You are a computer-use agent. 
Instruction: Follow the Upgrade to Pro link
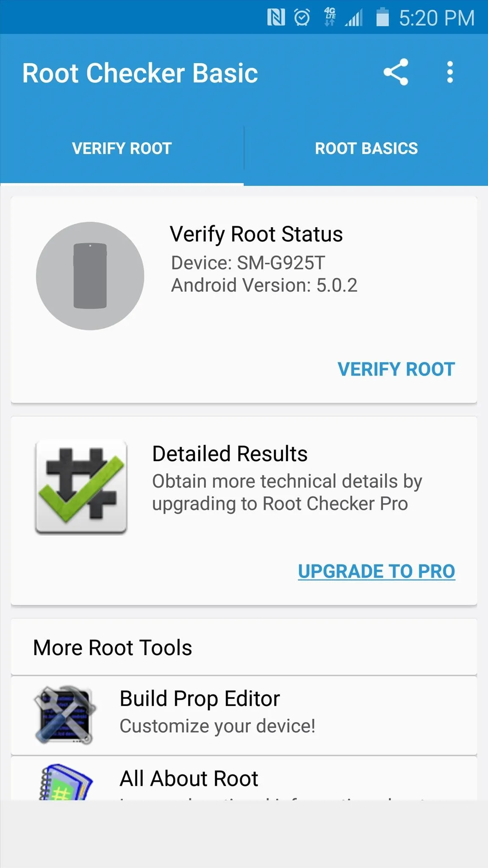(376, 571)
